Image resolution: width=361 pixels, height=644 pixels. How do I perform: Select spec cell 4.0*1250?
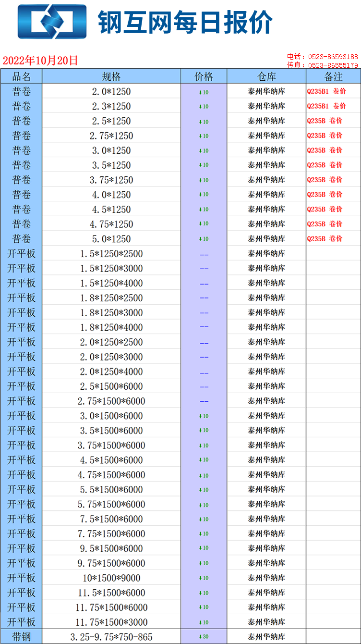tap(111, 195)
